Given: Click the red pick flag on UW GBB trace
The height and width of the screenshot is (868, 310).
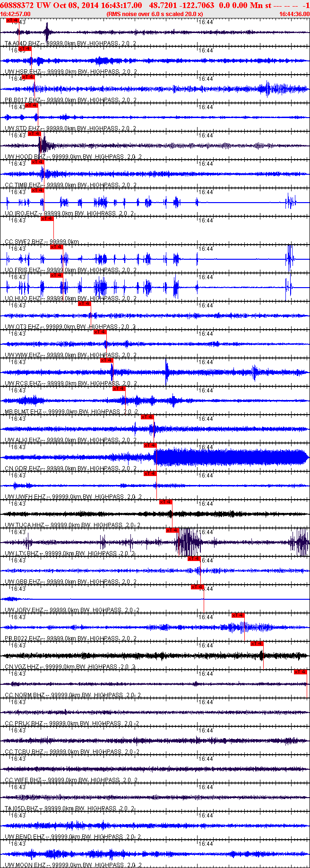Looking at the screenshot, I should [x=194, y=559].
